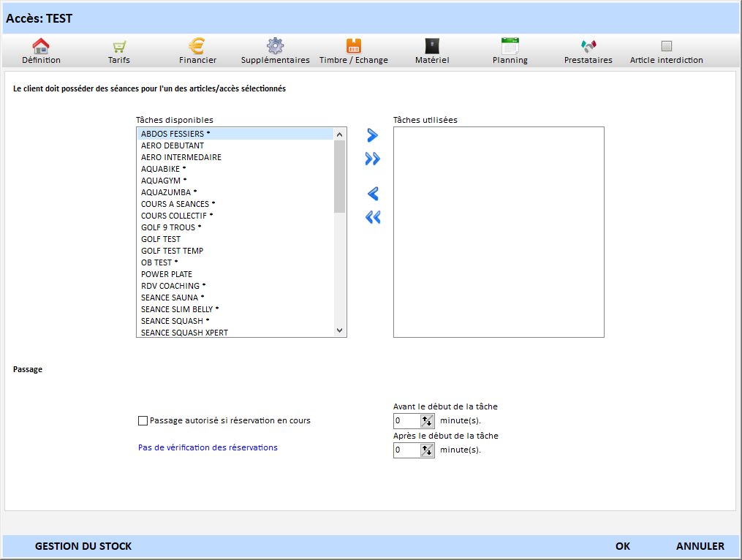Open the Matériel icon tab
The image size is (742, 560).
432,47
